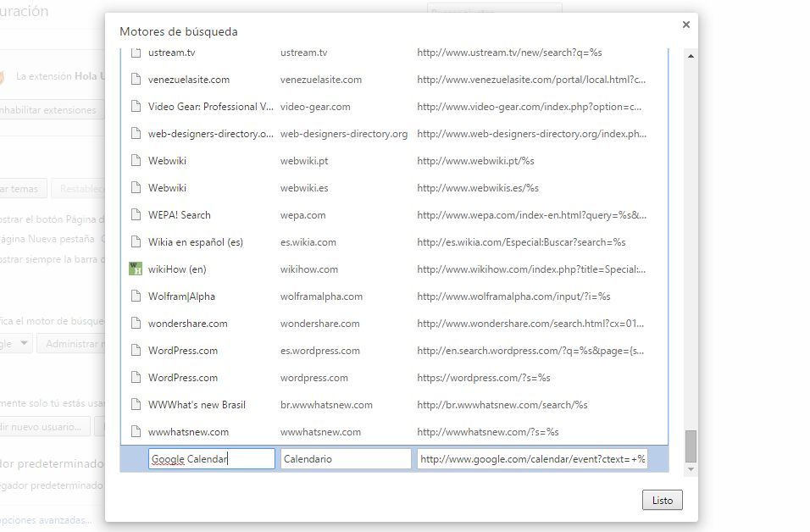This screenshot has width=810, height=532.
Task: Click the page icon of the webwiki.es row
Action: click(x=136, y=187)
